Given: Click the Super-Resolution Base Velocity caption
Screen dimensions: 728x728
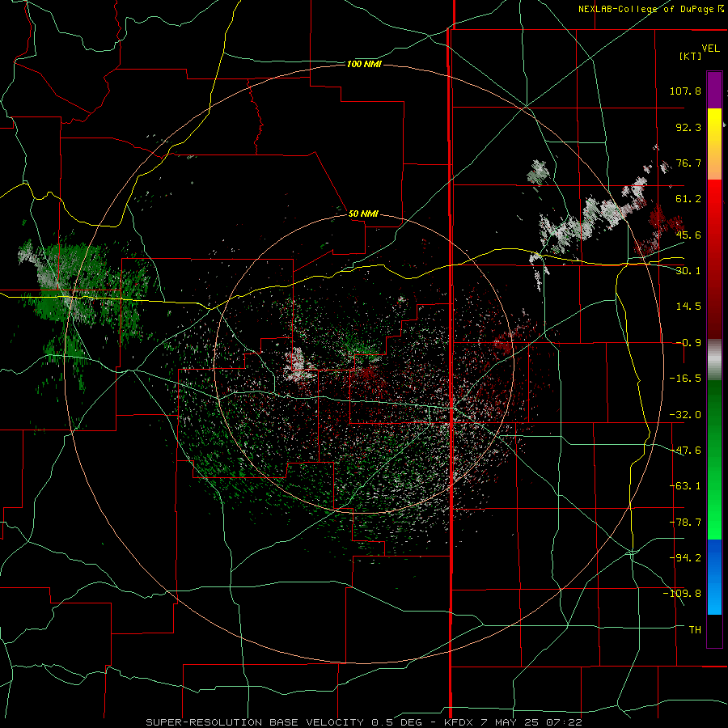Looking at the screenshot, I should (363, 722).
